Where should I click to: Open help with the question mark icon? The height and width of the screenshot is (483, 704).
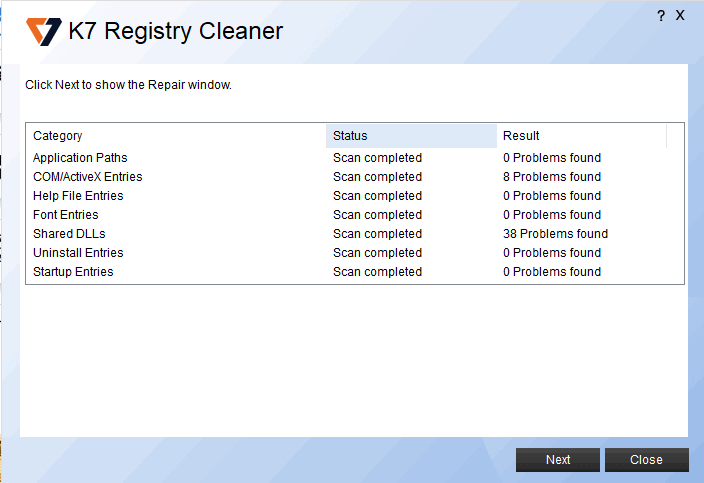[661, 16]
